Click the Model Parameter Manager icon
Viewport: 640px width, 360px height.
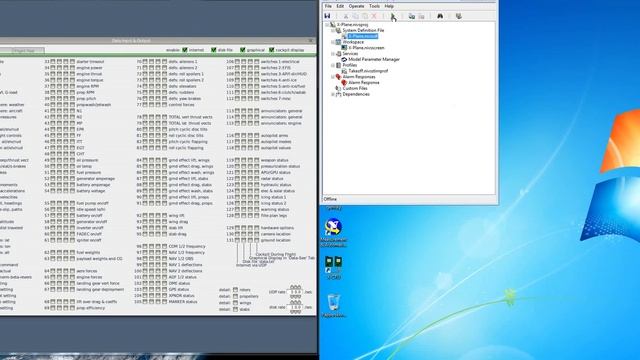344,59
